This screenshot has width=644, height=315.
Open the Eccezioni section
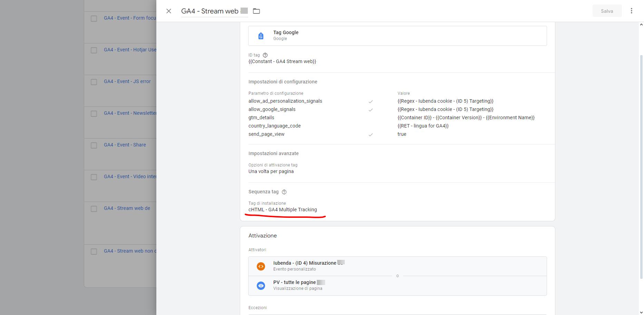(257, 307)
